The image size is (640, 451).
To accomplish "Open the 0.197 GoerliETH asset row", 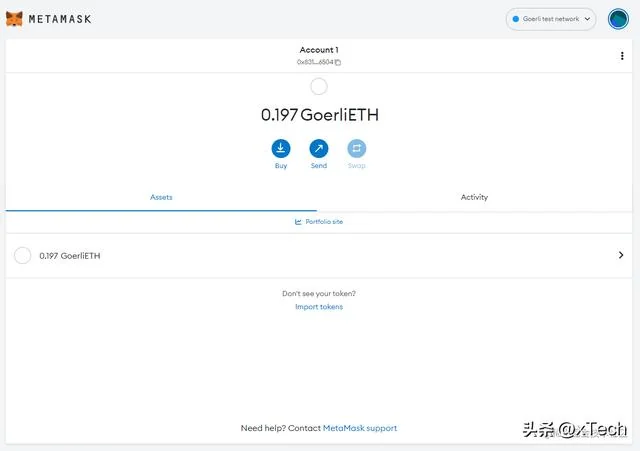I will coord(319,255).
